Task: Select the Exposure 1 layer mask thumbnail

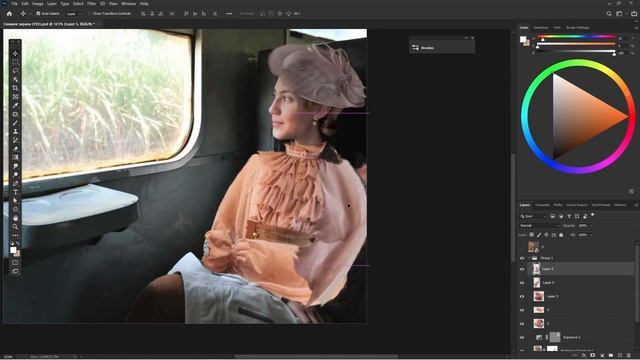Action: (x=555, y=337)
